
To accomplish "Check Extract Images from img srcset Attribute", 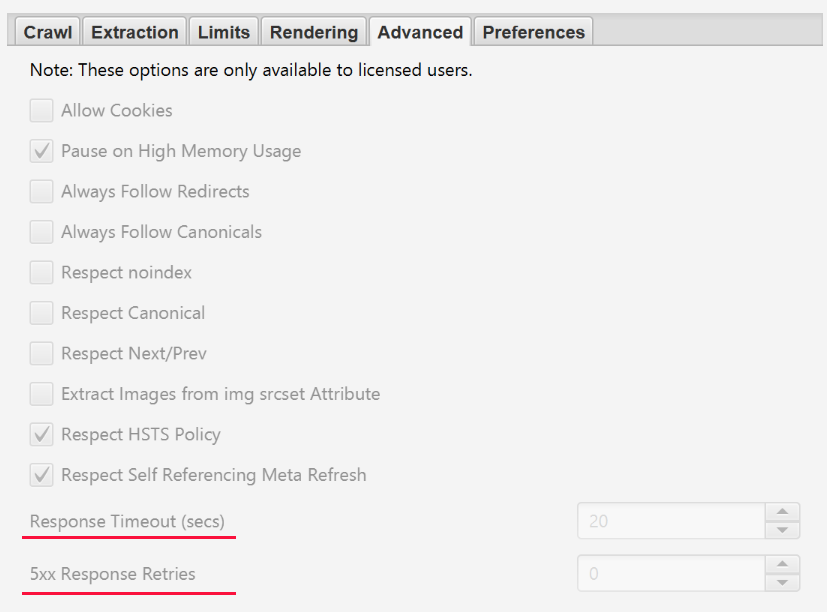I will point(42,394).
